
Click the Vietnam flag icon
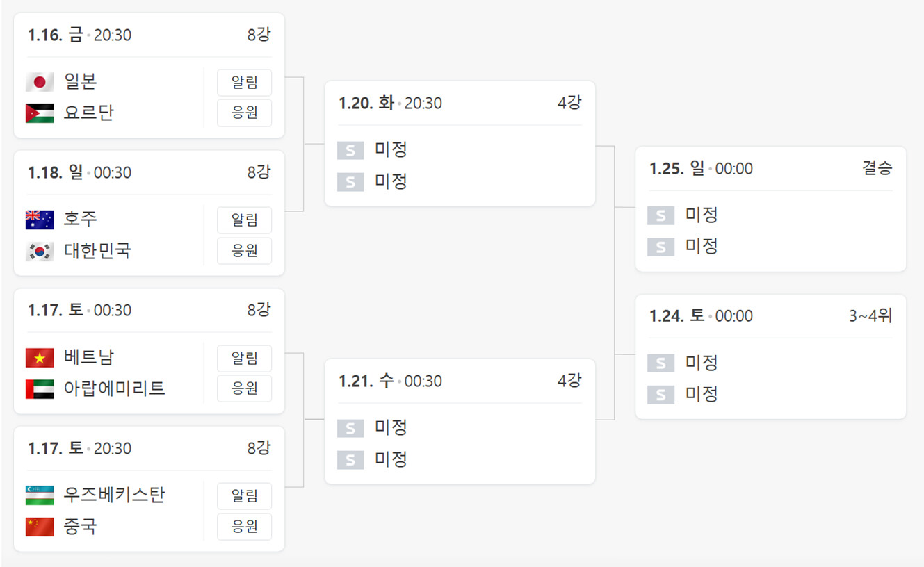(40, 358)
